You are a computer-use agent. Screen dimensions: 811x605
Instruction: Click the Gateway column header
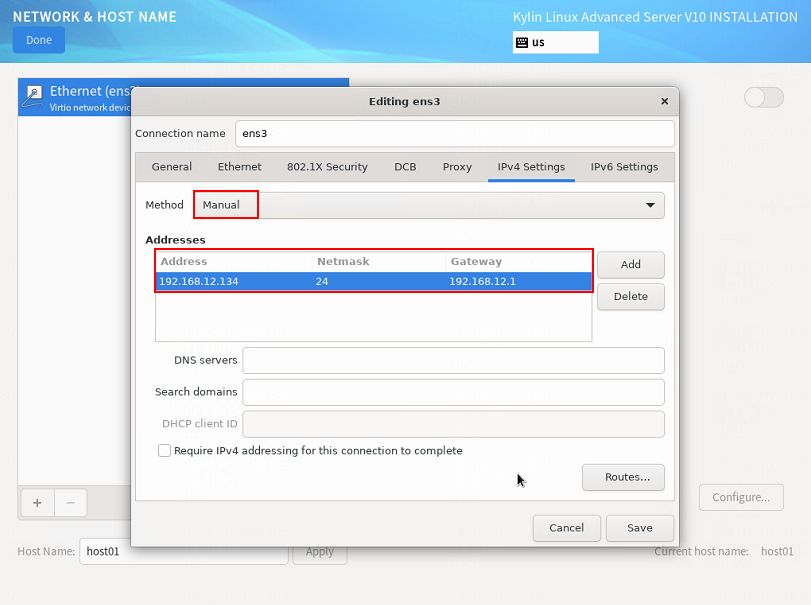click(x=518, y=262)
